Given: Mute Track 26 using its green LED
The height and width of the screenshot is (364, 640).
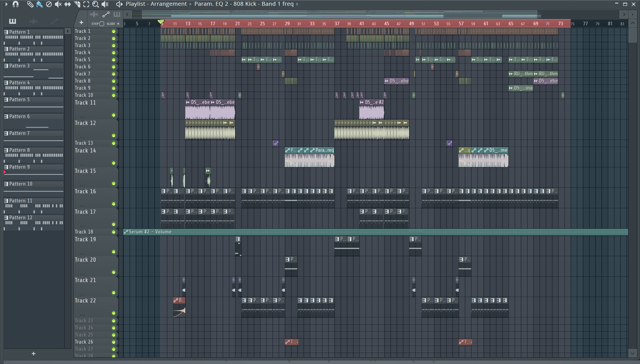Looking at the screenshot, I should pos(114,342).
